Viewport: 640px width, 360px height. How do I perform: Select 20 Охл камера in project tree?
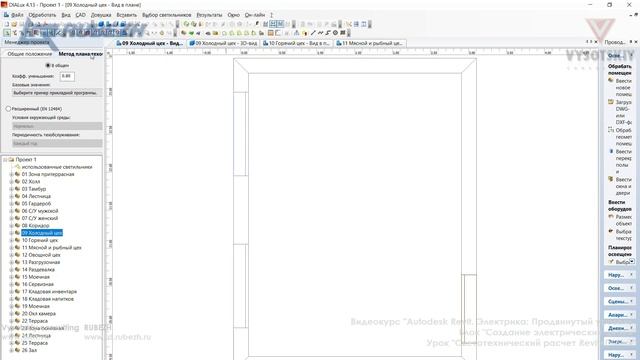click(x=38, y=314)
